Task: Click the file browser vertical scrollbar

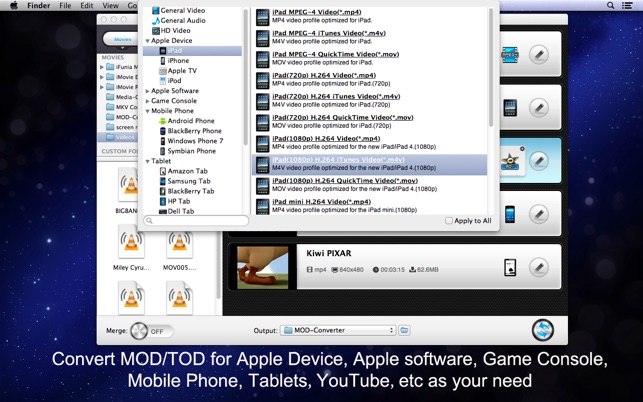Action: click(x=219, y=263)
